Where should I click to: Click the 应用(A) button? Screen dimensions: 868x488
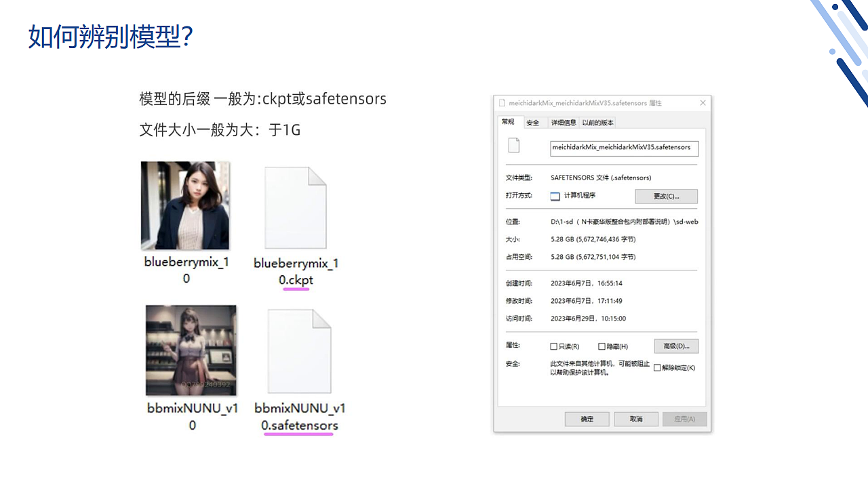click(685, 419)
